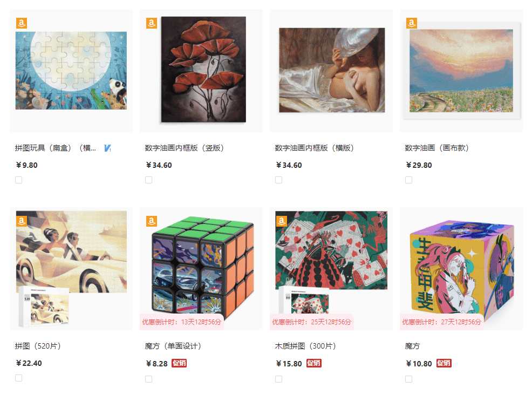
Task: Select the checkbox under 数字油画（画布款）
Action: 409,180
